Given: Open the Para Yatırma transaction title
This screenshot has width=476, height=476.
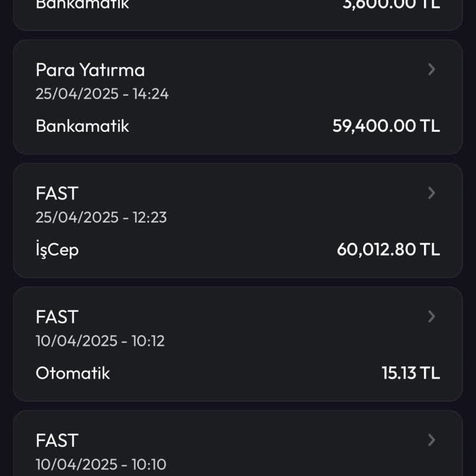Looking at the screenshot, I should click(90, 70).
